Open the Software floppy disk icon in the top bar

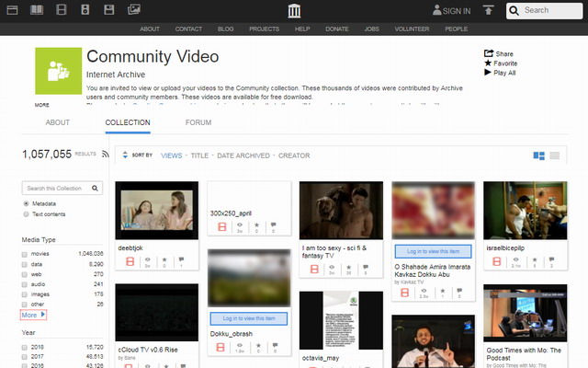click(109, 10)
